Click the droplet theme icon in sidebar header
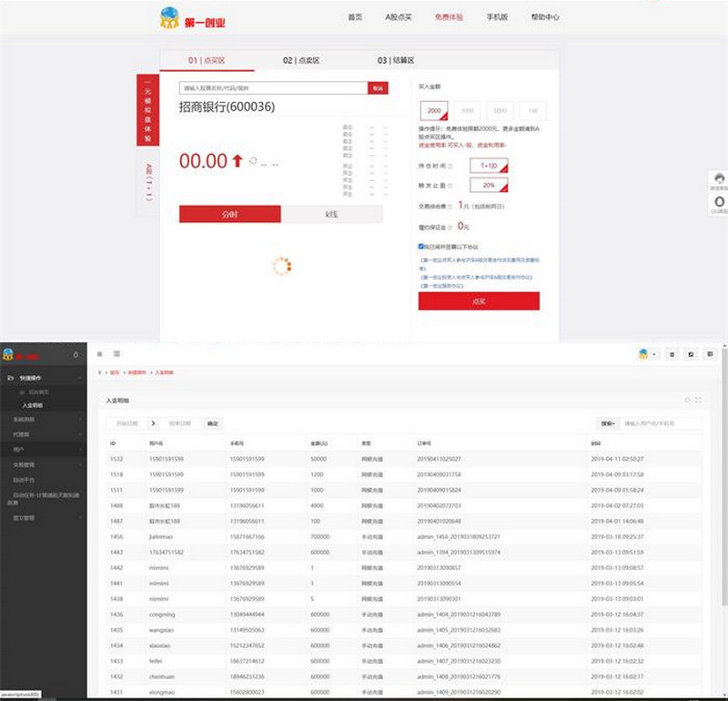 coord(76,355)
